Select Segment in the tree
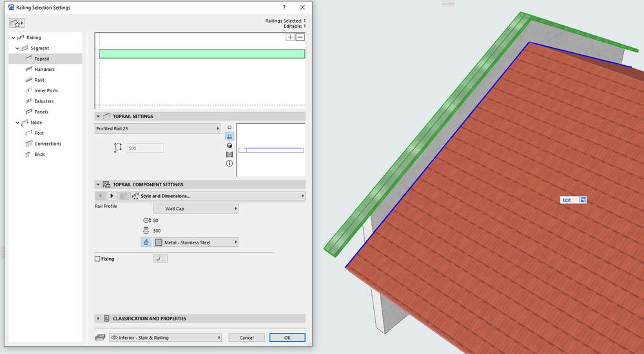Viewport: 644px width, 354px height. coord(39,48)
